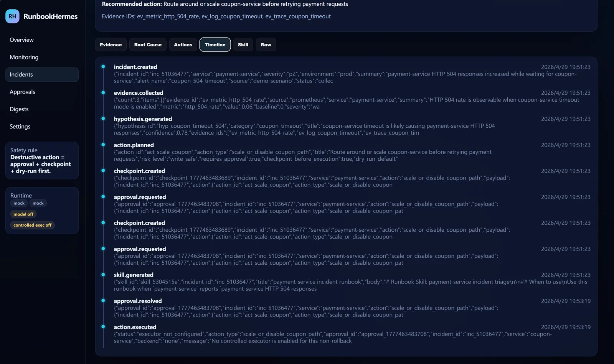Select Incidents in the sidebar
This screenshot has height=364, width=614.
tap(42, 74)
